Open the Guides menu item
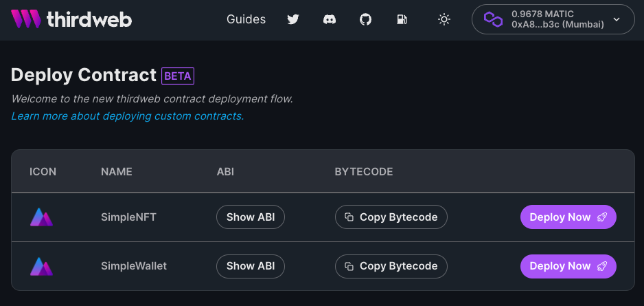The height and width of the screenshot is (306, 644). 246,19
